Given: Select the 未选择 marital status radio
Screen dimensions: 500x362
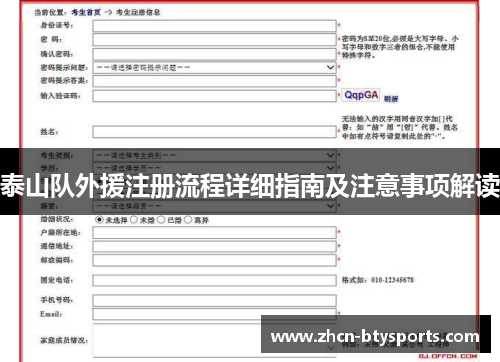Looking at the screenshot, I should [99, 220].
